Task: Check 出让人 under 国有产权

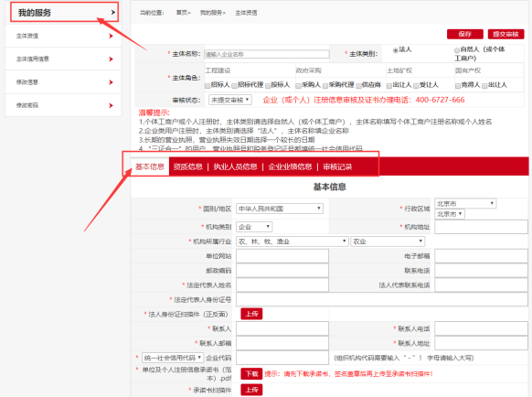Action: click(485, 86)
